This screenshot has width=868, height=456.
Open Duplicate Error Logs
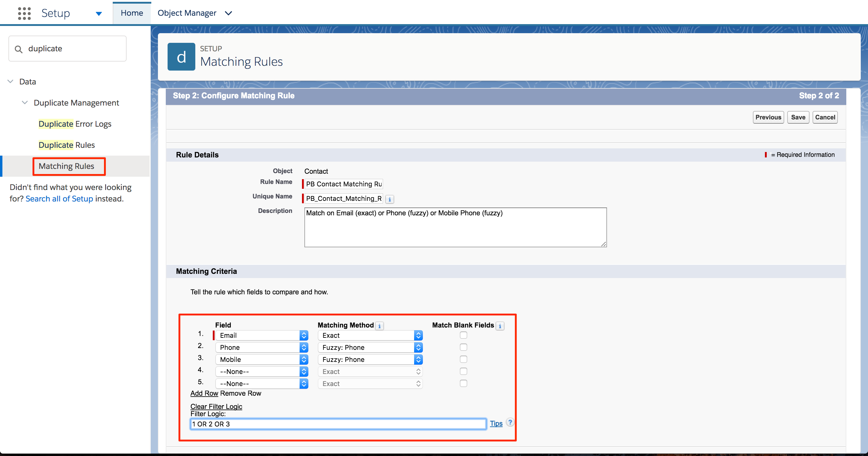pos(75,124)
